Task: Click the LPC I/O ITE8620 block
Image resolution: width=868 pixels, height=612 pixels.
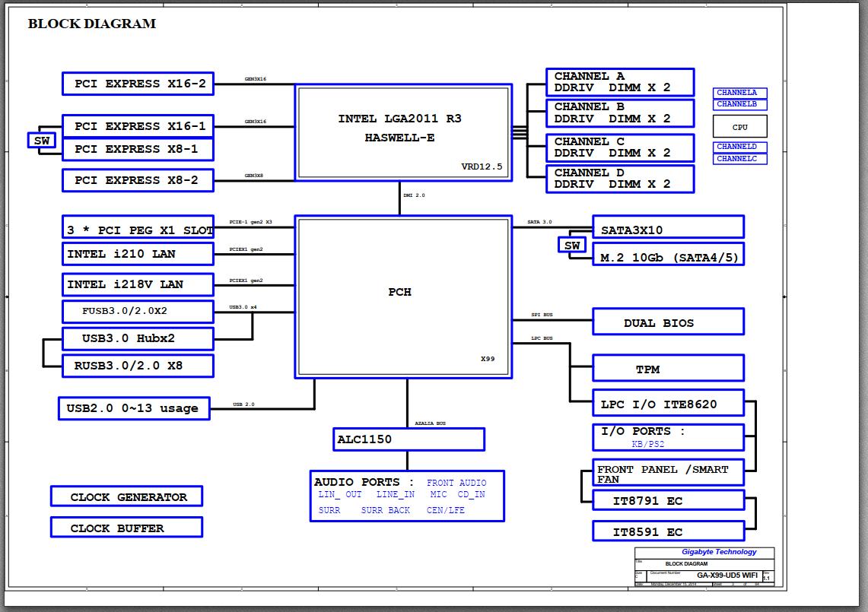Action: [x=668, y=404]
